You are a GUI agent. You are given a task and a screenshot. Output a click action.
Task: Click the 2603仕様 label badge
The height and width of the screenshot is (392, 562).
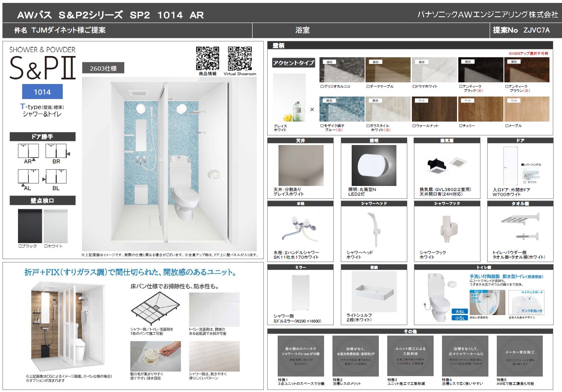(103, 68)
